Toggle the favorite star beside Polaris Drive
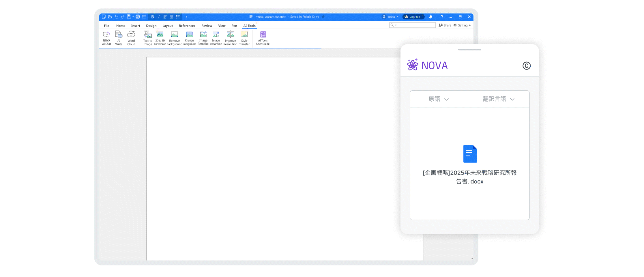The width and height of the screenshot is (644, 277). coord(323,17)
